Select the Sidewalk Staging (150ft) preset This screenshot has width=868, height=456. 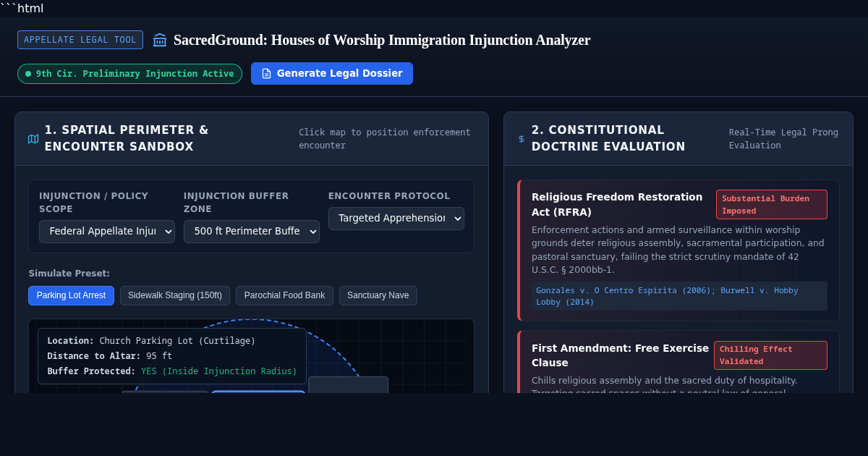click(x=175, y=295)
